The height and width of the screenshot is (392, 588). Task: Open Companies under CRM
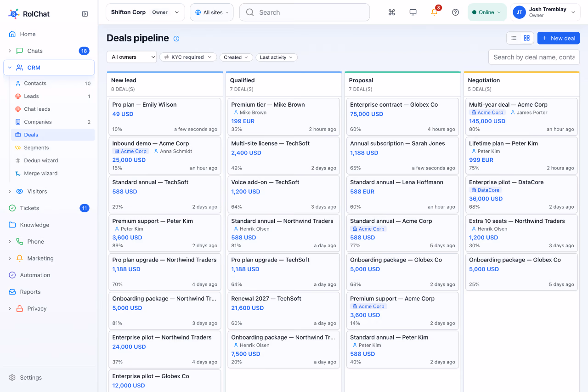pyautogui.click(x=53, y=122)
